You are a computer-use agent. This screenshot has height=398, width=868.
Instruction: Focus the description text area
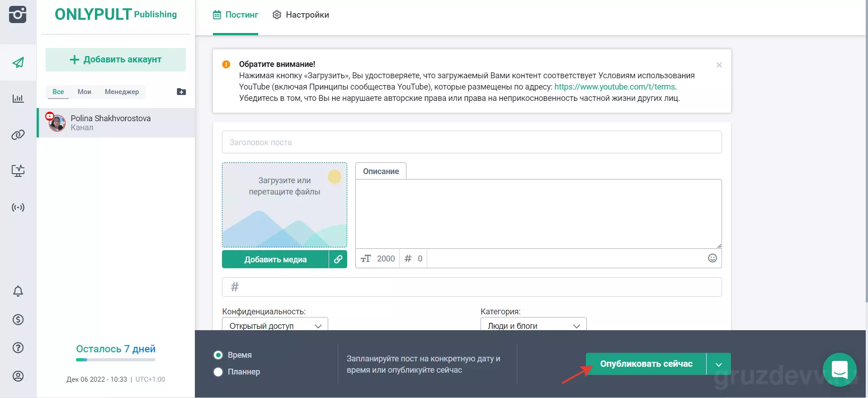click(x=538, y=214)
